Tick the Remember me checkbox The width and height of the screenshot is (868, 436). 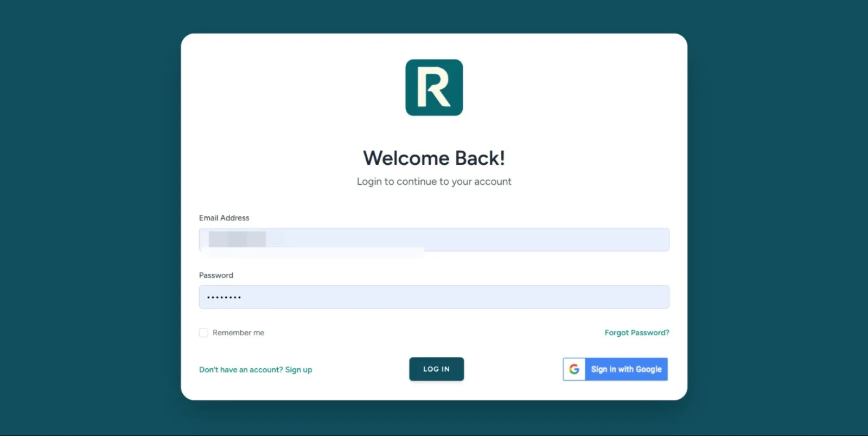point(203,332)
